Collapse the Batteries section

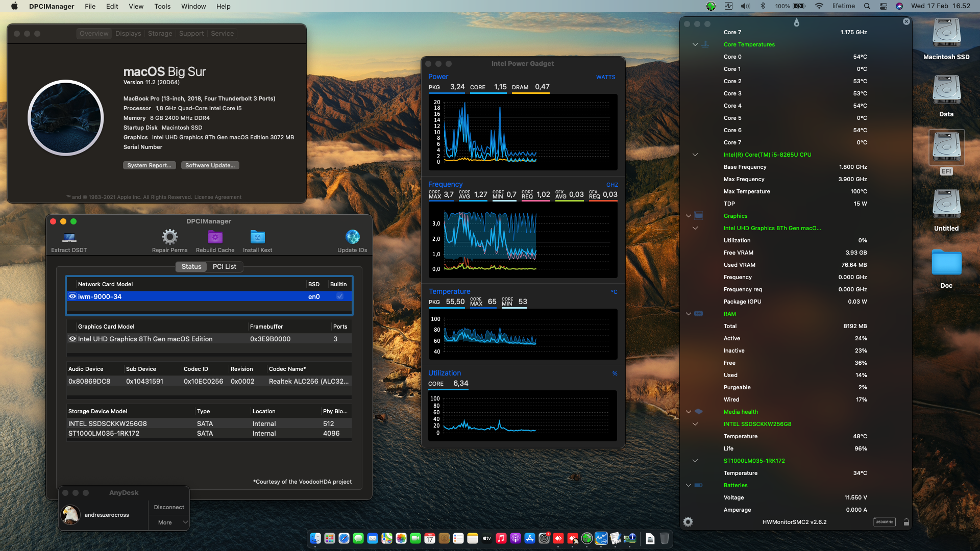(x=689, y=485)
